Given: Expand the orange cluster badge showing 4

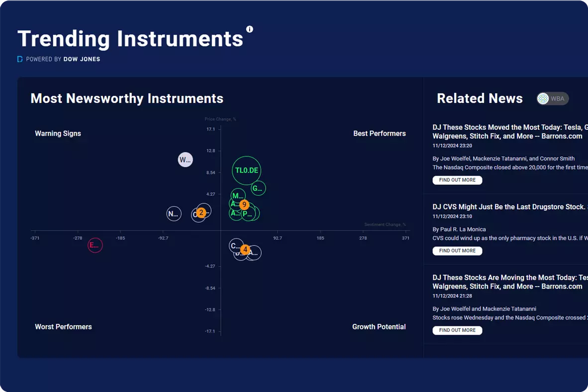Looking at the screenshot, I should [245, 249].
